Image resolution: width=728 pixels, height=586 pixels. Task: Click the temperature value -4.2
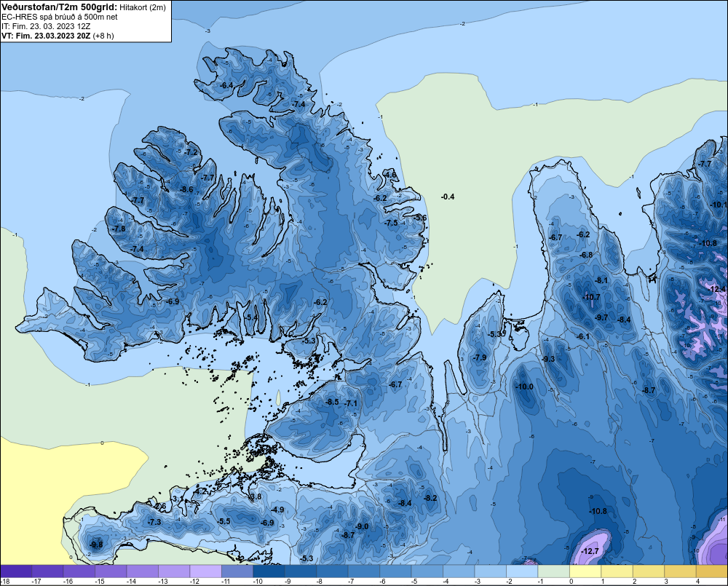(200, 491)
